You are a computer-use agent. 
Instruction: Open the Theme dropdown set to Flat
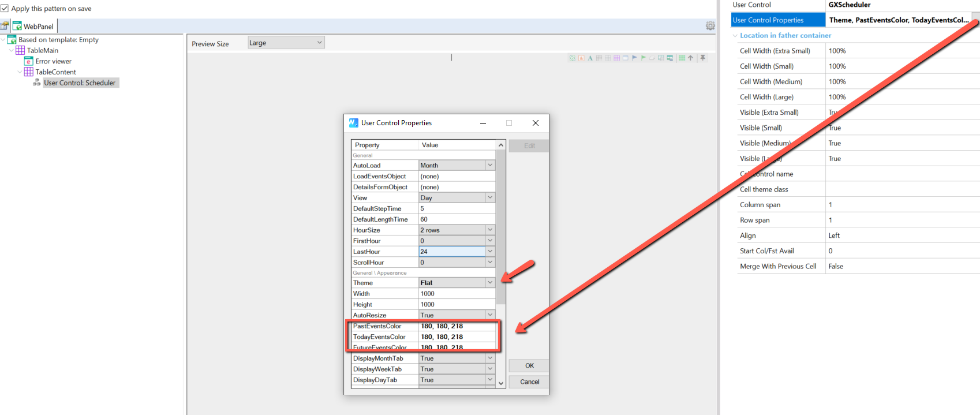pyautogui.click(x=489, y=283)
